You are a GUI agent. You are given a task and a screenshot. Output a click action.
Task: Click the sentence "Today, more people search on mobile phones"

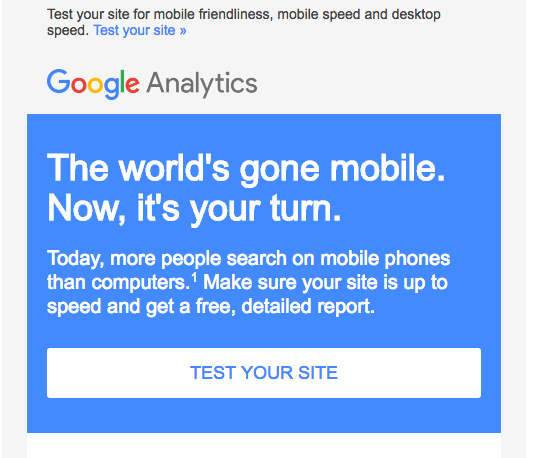tap(248, 259)
